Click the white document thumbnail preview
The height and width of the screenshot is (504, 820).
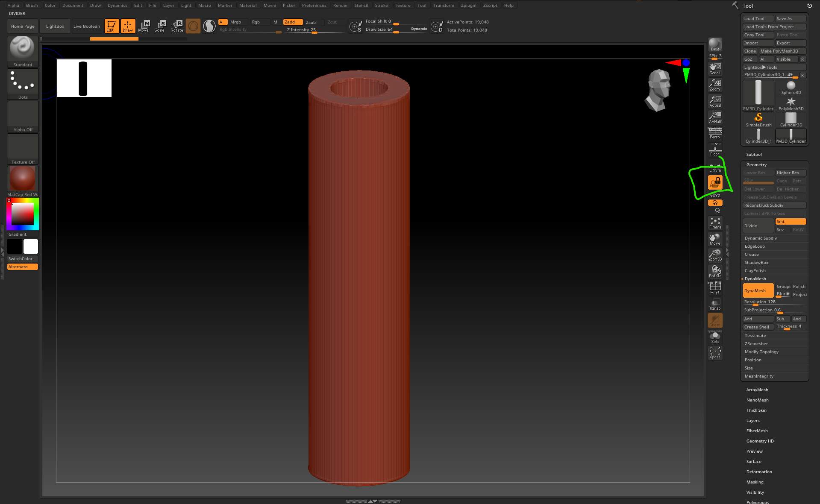tap(84, 78)
